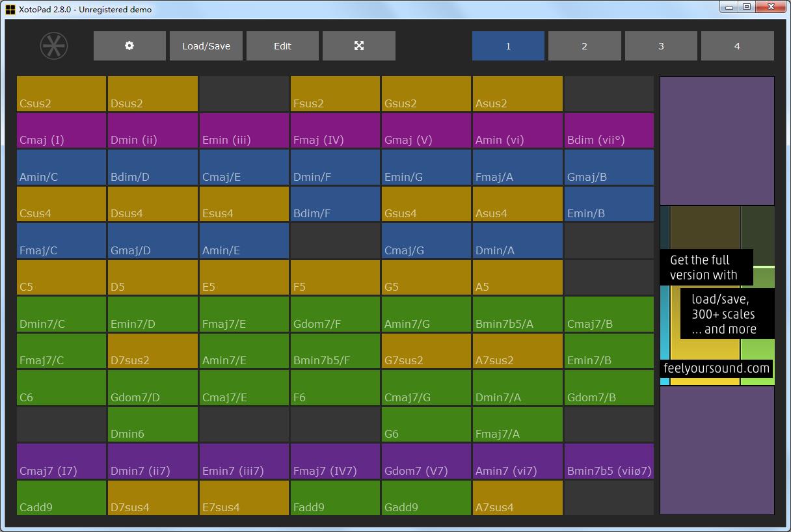
Task: Click the XotoPad title bar app icon
Action: click(x=10, y=10)
